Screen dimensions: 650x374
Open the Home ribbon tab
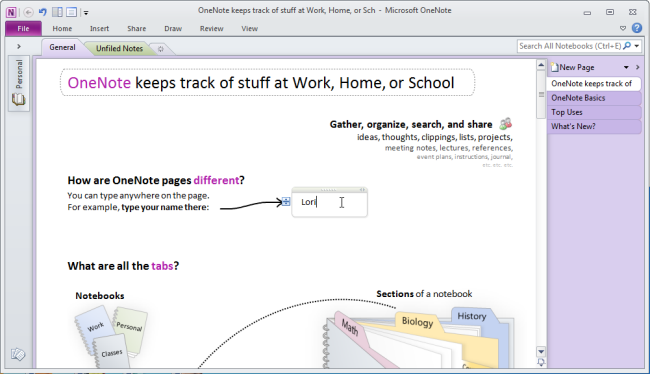pyautogui.click(x=62, y=29)
